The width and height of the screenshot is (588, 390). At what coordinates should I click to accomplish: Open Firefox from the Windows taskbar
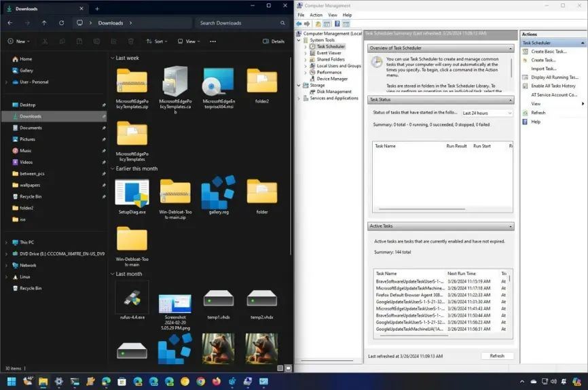tap(216, 382)
